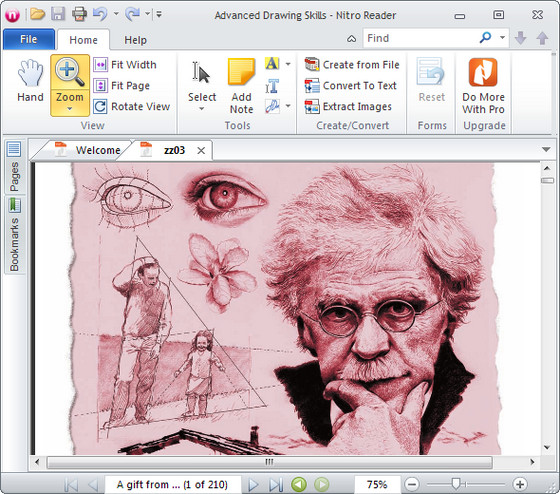
Task: Undo the last action
Action: tap(100, 14)
